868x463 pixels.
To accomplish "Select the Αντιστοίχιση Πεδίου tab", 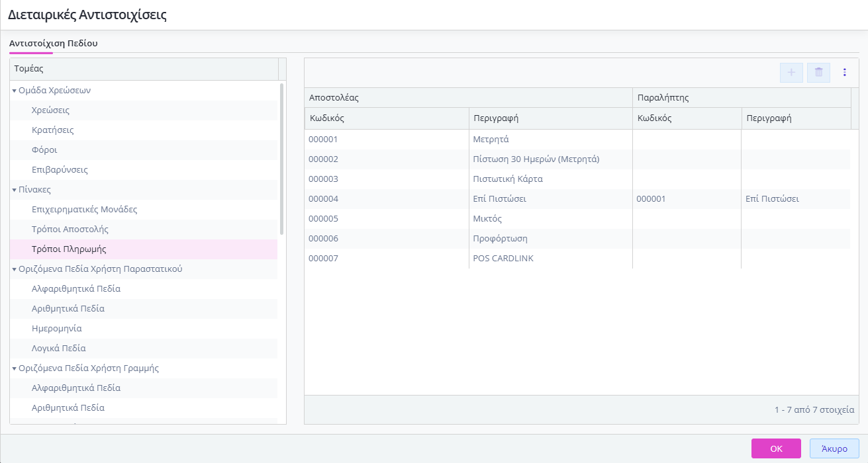I will (x=54, y=43).
